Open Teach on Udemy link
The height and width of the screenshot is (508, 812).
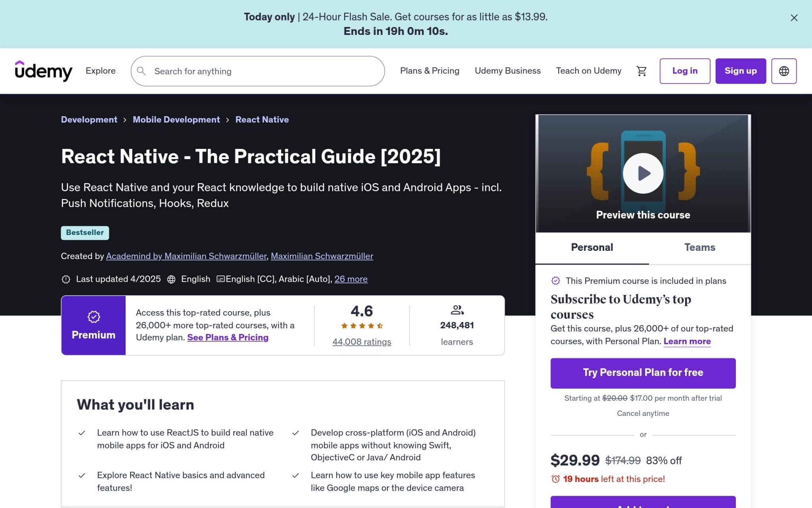588,71
